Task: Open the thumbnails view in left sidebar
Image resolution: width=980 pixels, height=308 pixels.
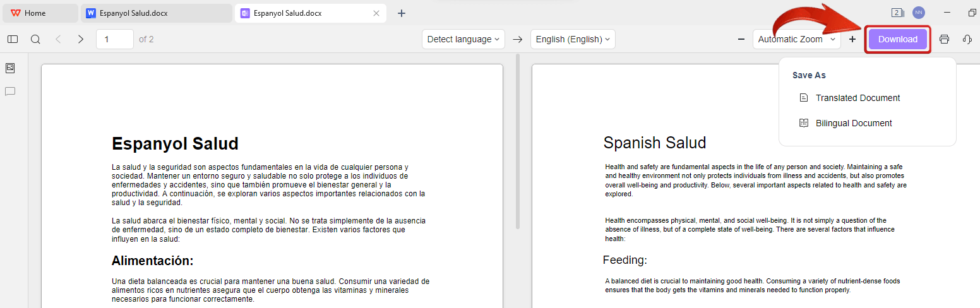Action: click(x=10, y=68)
